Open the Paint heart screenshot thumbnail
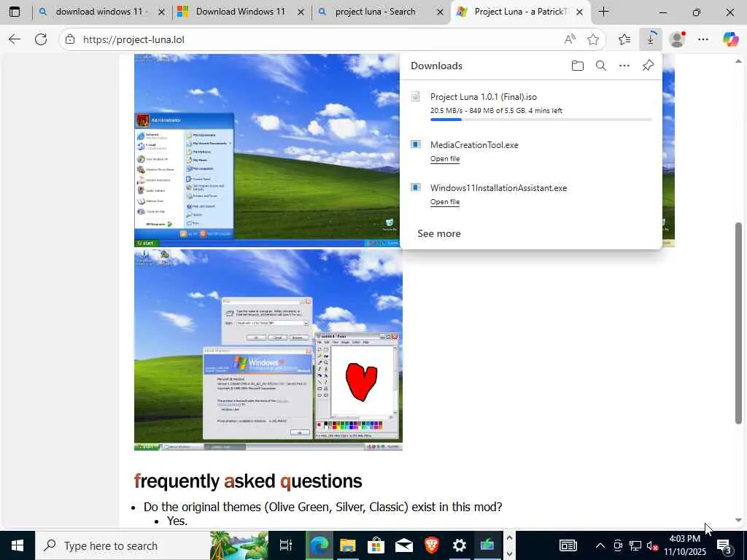 click(268, 349)
